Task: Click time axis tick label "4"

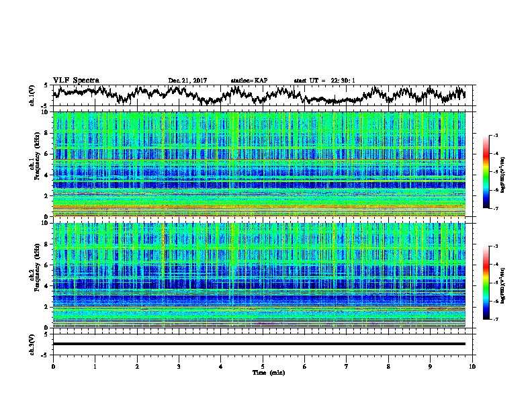Action: pos(221,367)
